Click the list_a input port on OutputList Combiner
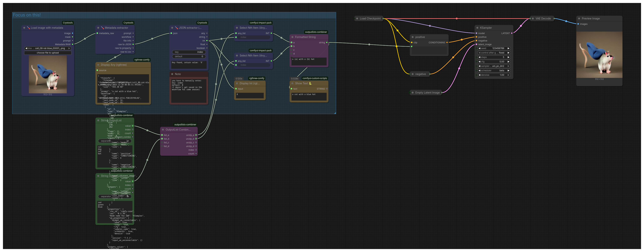The height and width of the screenshot is (252, 644). [162, 135]
